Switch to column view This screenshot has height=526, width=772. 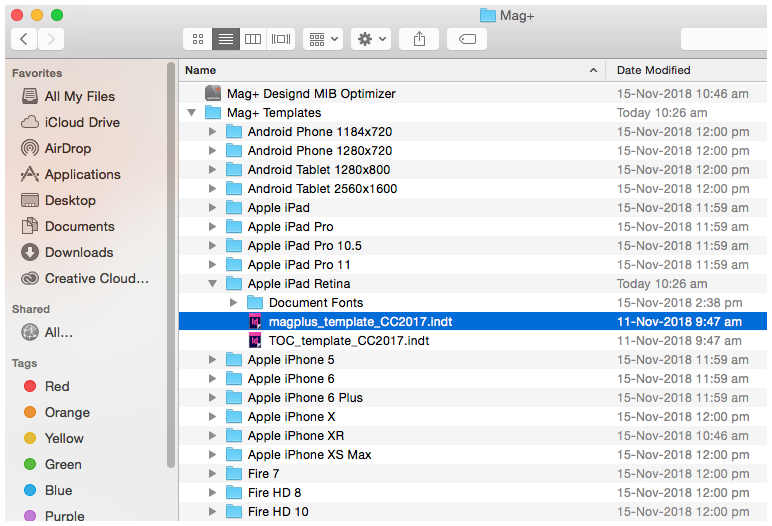(253, 39)
